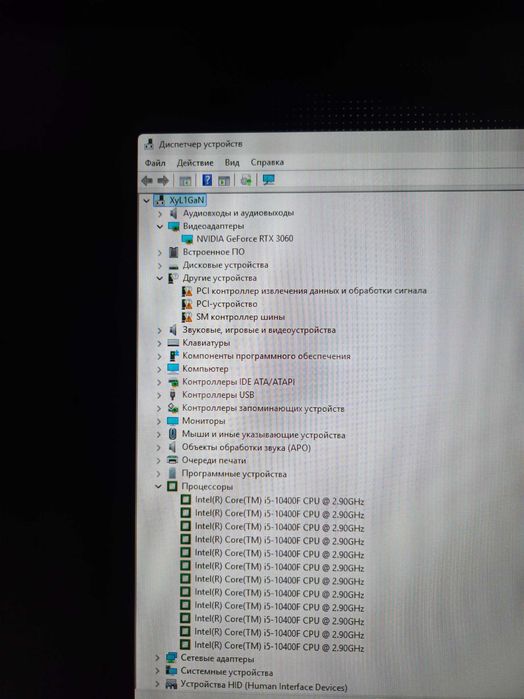Click the Компоненты программного обеспечения icon

pyautogui.click(x=173, y=356)
